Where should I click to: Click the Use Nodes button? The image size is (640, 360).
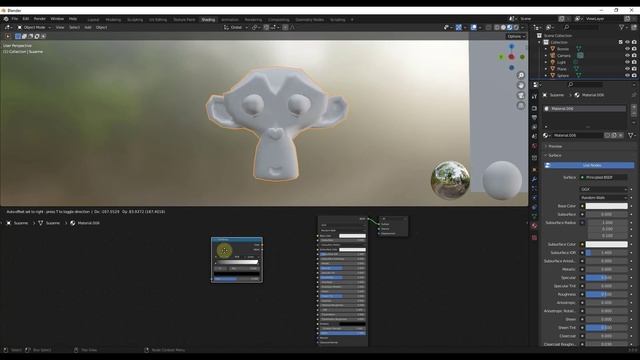(589, 165)
